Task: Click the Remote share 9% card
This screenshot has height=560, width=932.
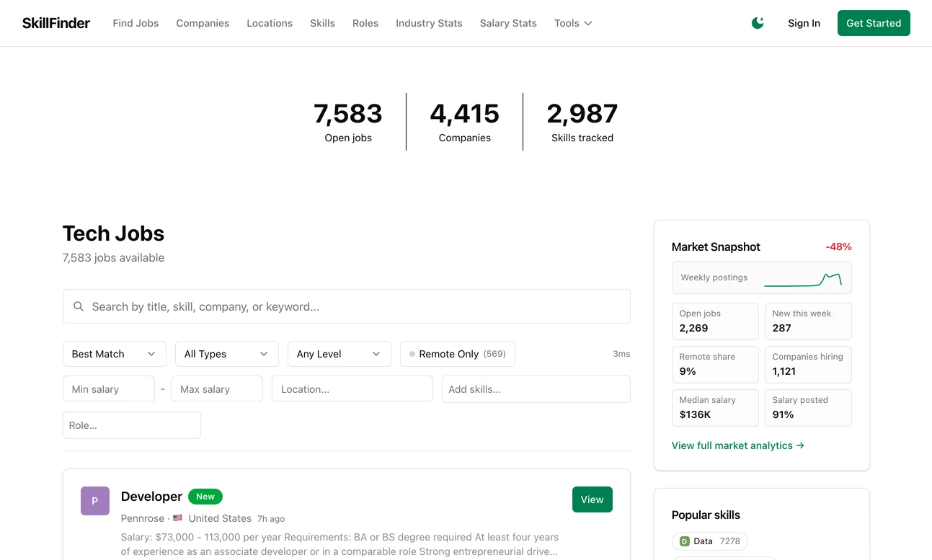Action: [715, 365]
